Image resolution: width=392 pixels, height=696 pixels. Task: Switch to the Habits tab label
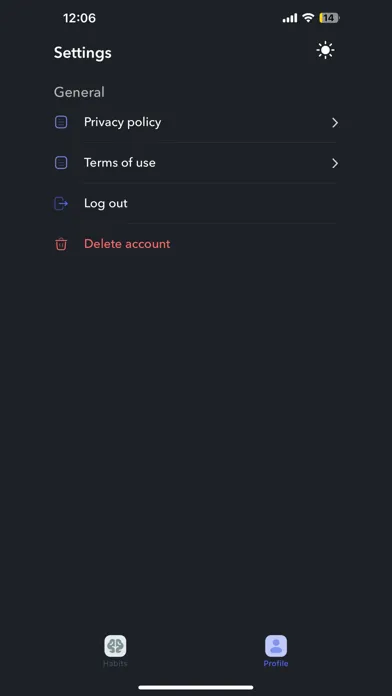pyautogui.click(x=115, y=664)
